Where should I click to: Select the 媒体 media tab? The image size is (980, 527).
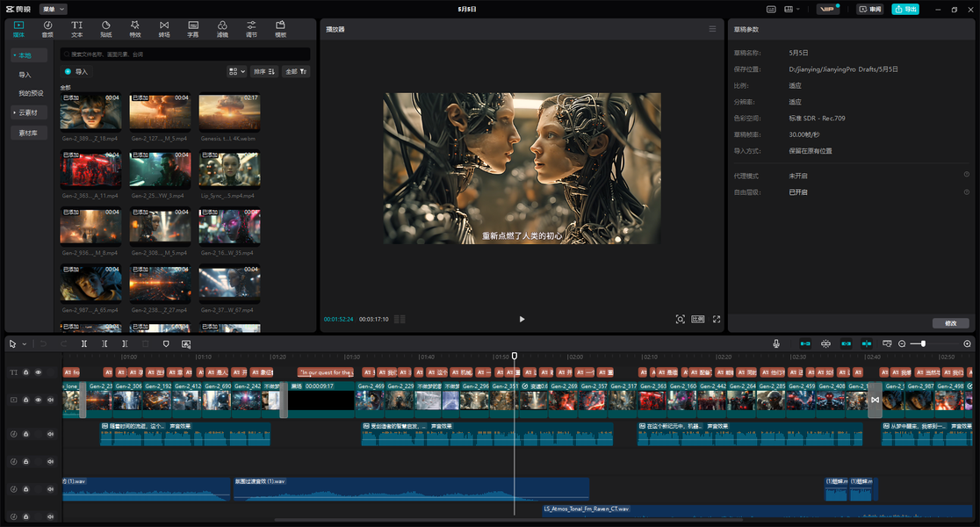[18, 29]
